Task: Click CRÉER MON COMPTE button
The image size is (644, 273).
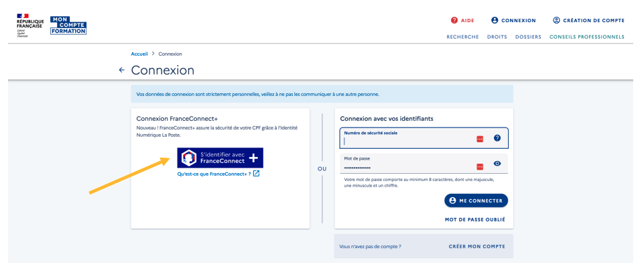Action: (x=477, y=246)
